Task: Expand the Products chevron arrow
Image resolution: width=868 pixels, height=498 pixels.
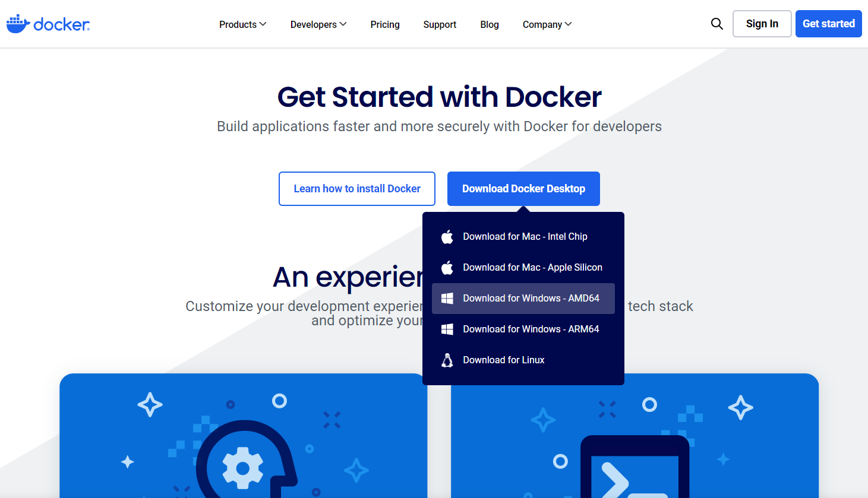Action: click(x=263, y=24)
